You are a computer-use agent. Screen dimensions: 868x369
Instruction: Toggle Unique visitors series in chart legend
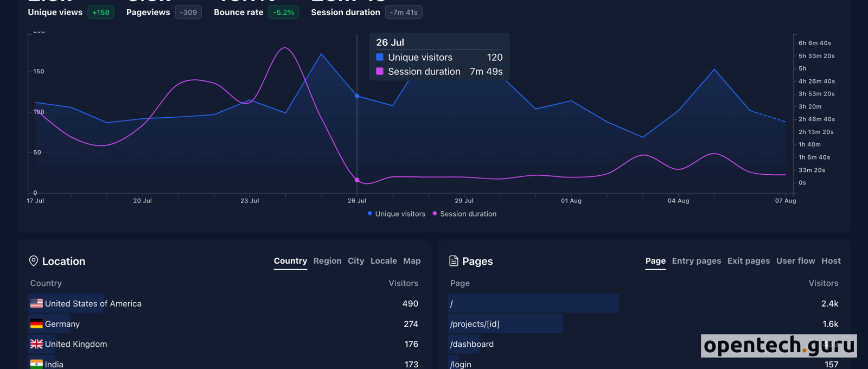click(397, 214)
